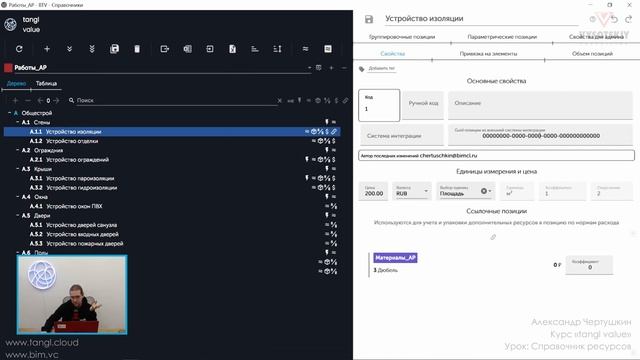
Task: Click the sort bars icon in the toolbar
Action: point(255,49)
